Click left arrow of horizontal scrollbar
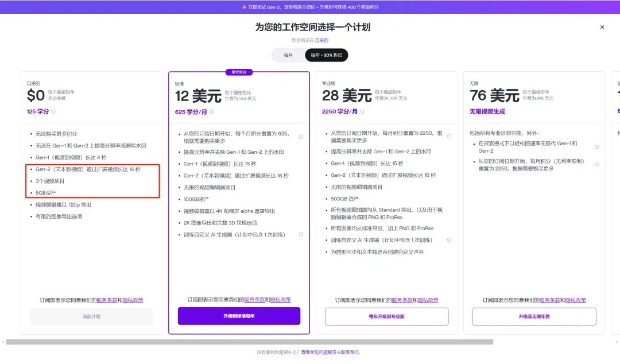The width and height of the screenshot is (620, 364). click(3, 342)
